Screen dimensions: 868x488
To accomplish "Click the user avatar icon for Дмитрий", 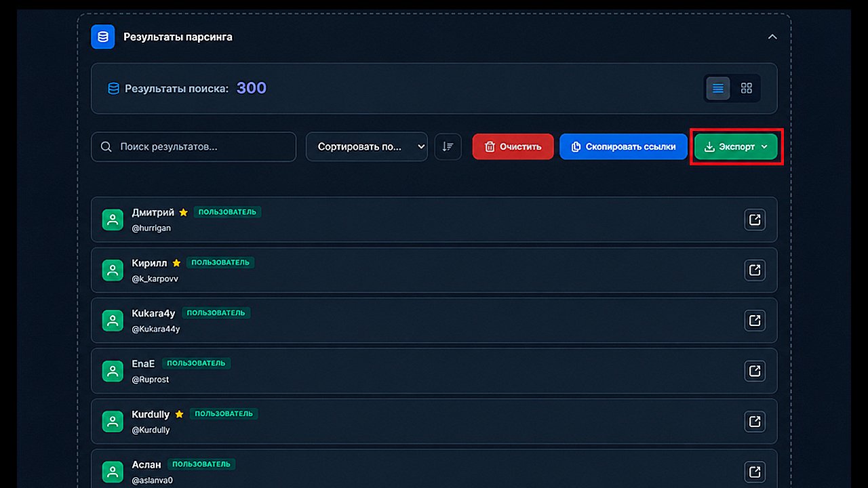I will tap(113, 220).
